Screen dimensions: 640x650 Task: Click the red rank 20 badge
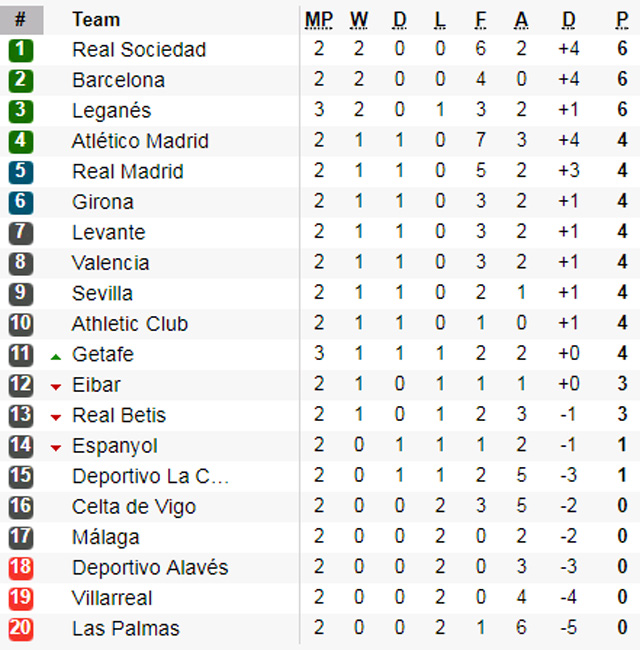(x=21, y=628)
